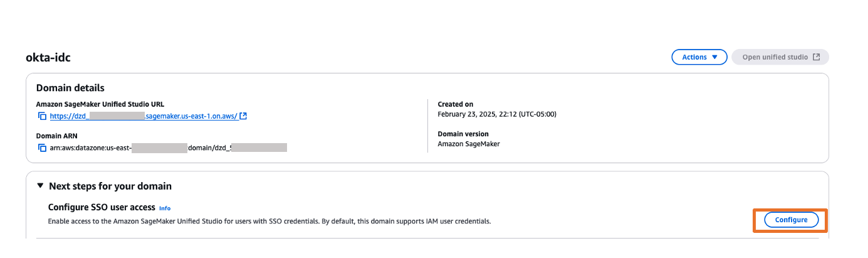The width and height of the screenshot is (868, 258).
Task: Click the okta-idc domain title
Action: coord(48,58)
